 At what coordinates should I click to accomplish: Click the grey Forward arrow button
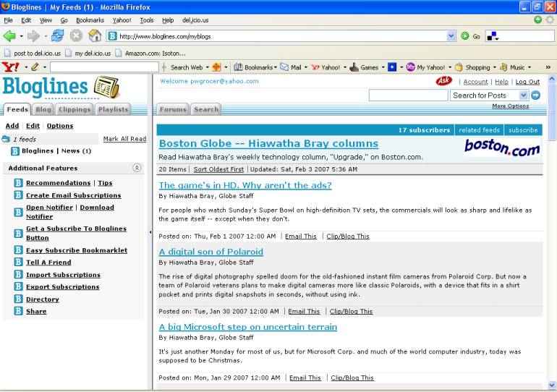(33, 36)
